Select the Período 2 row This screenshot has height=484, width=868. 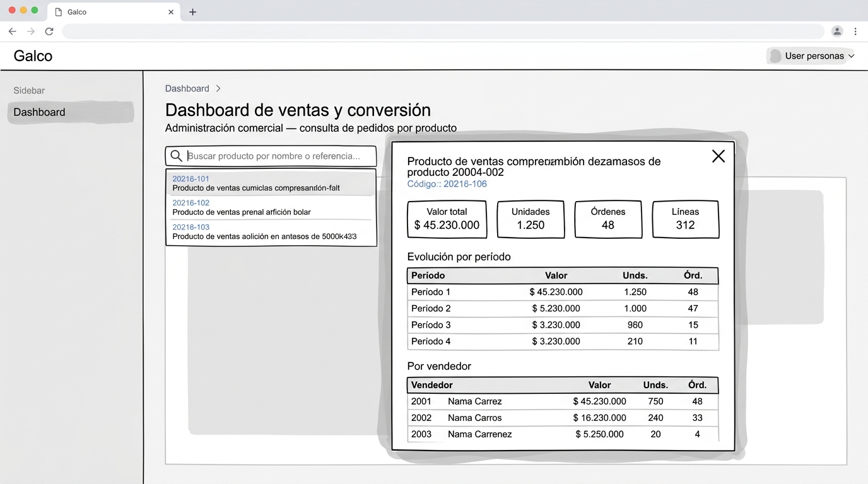pyautogui.click(x=563, y=308)
